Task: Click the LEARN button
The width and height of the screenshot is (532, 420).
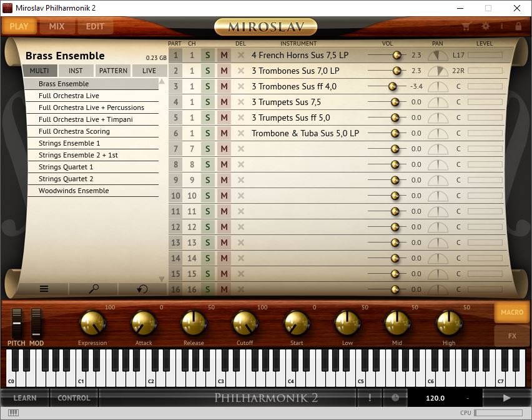Action: (x=25, y=397)
